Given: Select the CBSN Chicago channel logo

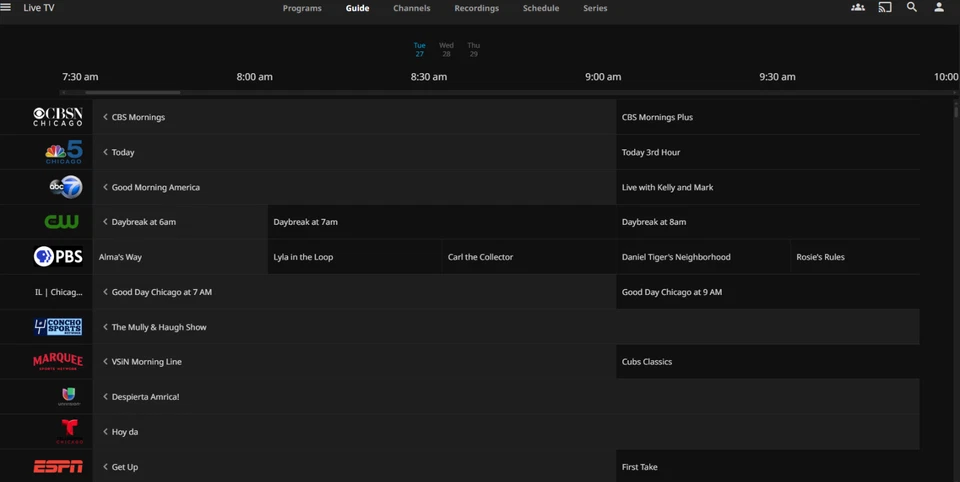Looking at the screenshot, I should coord(58,117).
